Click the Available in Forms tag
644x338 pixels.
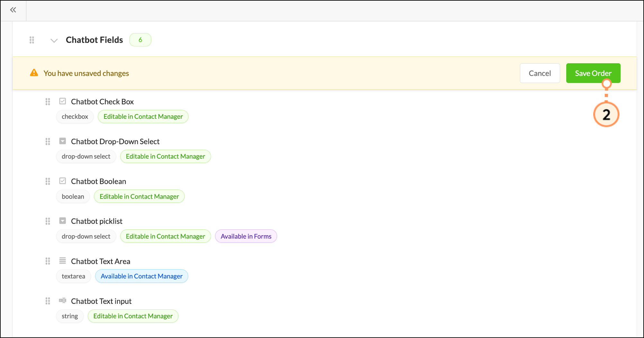coord(246,236)
